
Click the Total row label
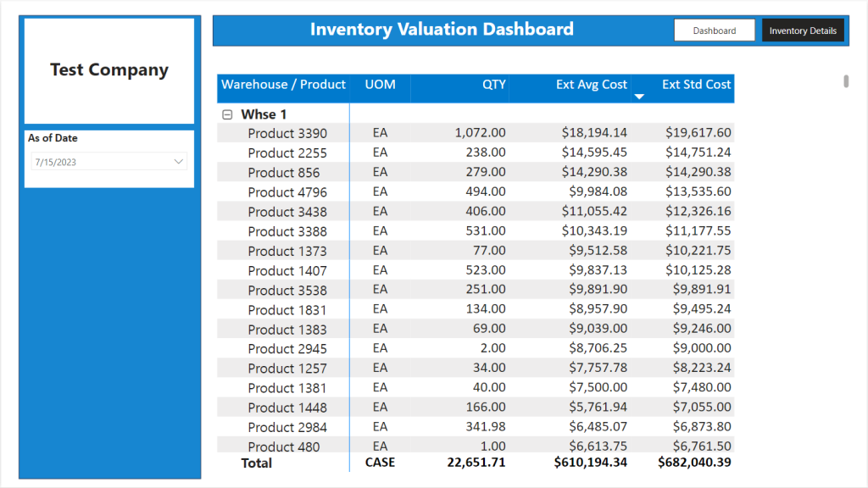tap(256, 463)
